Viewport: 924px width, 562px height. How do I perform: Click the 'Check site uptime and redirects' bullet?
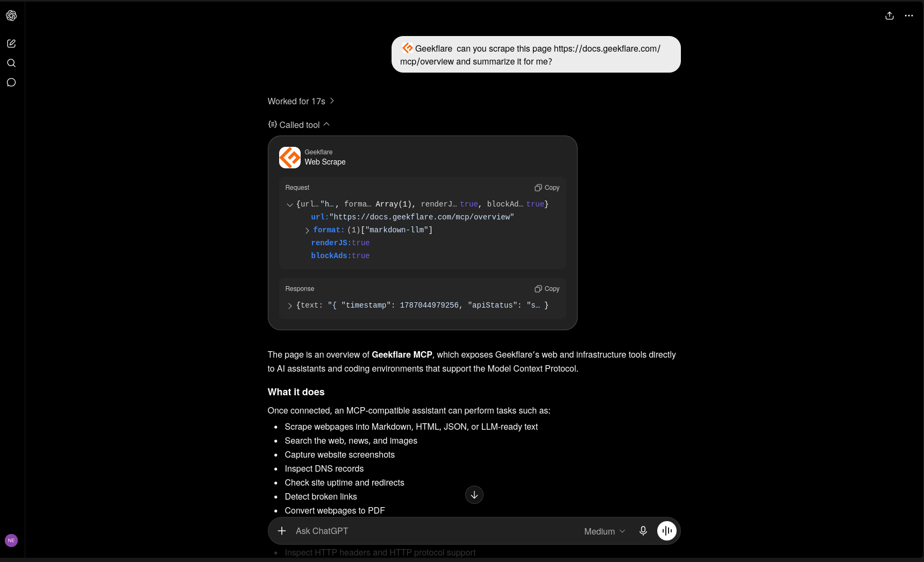pyautogui.click(x=345, y=482)
